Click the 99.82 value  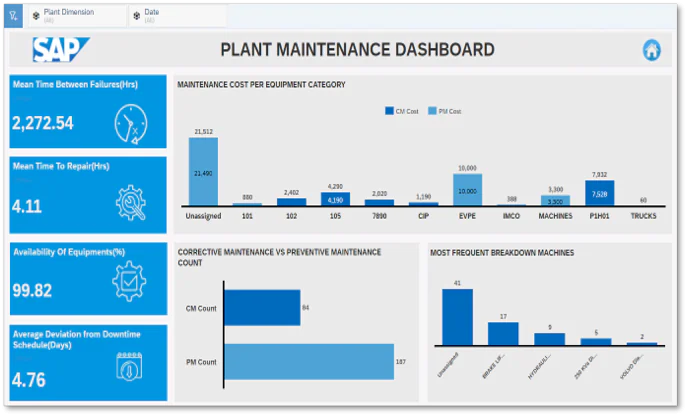(x=32, y=290)
